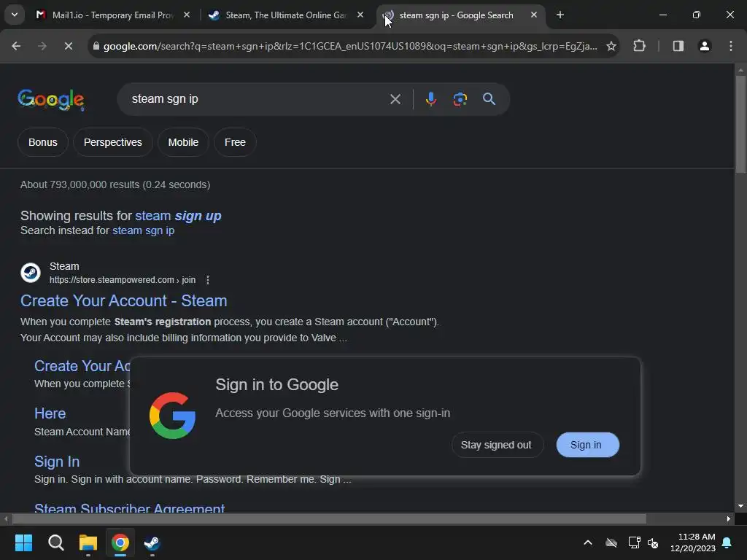
Task: Open the Chrome three-dot menu
Action: (x=731, y=46)
